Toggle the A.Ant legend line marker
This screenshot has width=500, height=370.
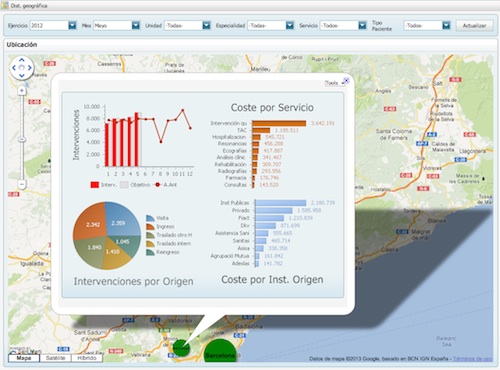[157, 185]
